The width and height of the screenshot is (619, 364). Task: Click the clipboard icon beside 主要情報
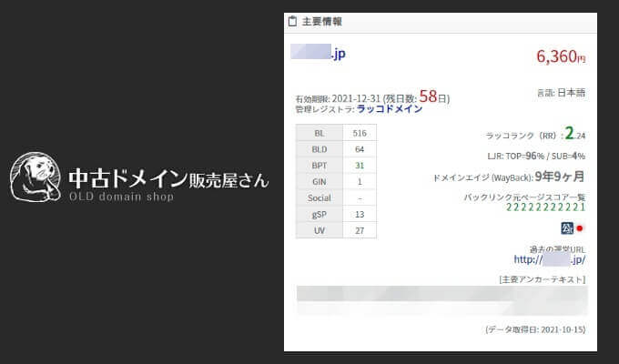292,21
